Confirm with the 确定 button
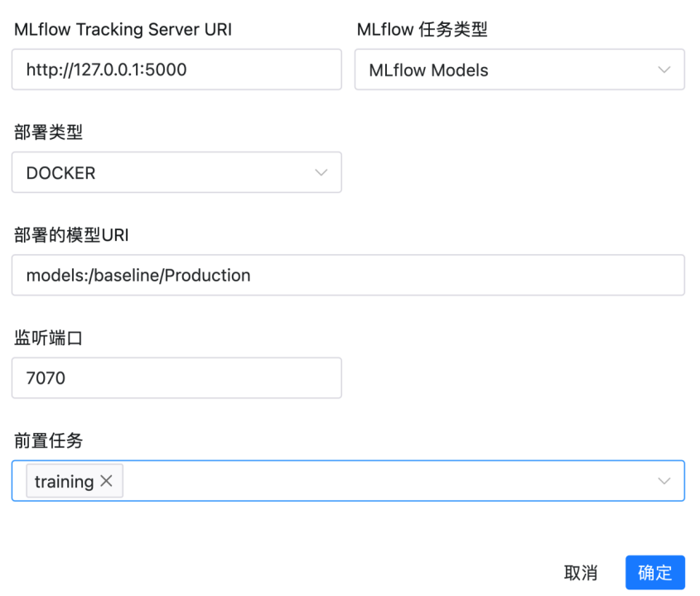This screenshot has height=596, width=700. click(654, 572)
